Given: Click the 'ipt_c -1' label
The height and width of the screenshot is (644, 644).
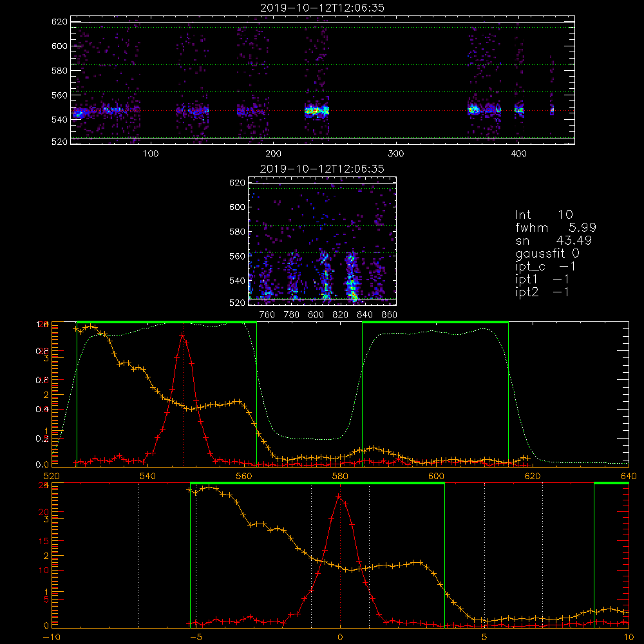Looking at the screenshot, I should 545,267.
